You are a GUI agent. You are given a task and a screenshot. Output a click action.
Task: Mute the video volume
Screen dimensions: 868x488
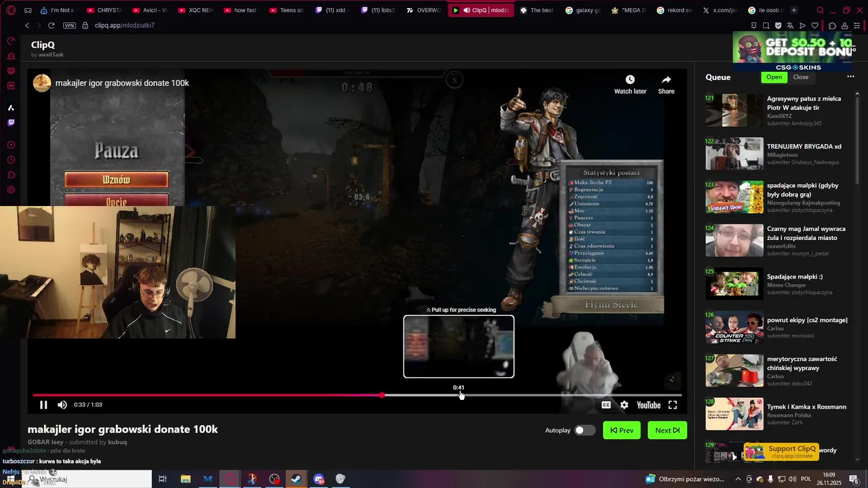pyautogui.click(x=62, y=405)
